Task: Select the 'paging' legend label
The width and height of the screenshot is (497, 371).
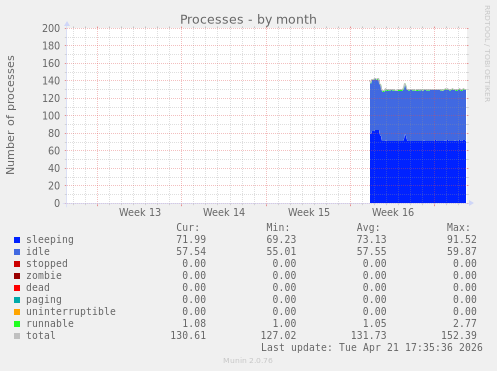Action: click(x=44, y=300)
